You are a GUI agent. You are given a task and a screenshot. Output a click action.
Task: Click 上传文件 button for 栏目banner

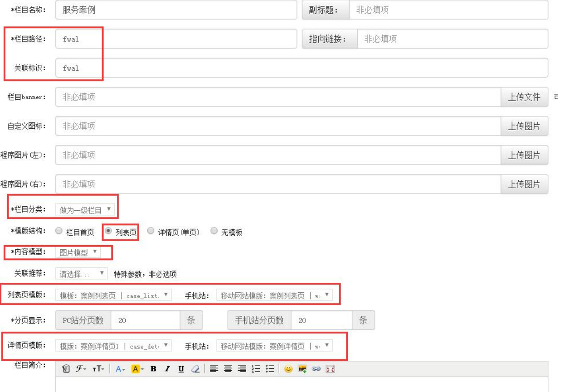pyautogui.click(x=524, y=97)
